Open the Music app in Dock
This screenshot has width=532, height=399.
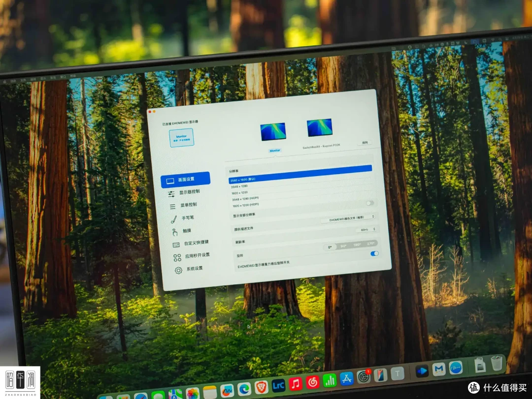296,384
